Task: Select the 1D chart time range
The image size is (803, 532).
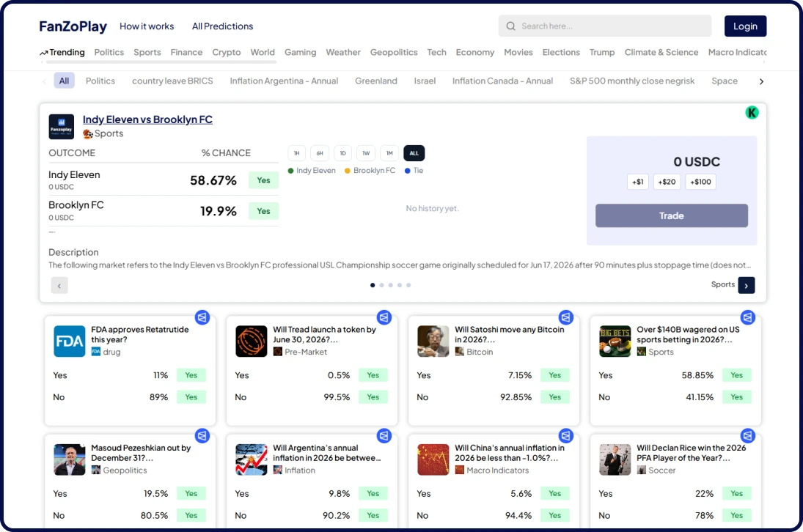Action: pyautogui.click(x=342, y=153)
